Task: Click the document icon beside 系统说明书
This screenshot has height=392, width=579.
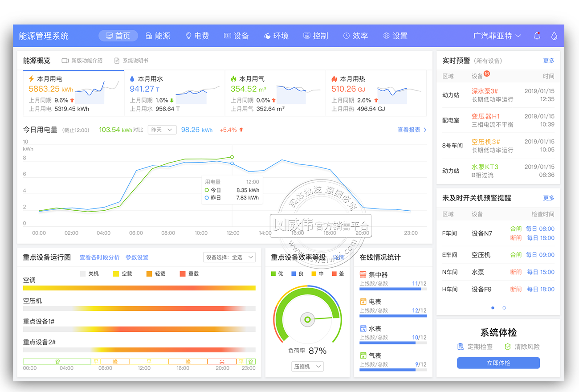Action: click(117, 61)
